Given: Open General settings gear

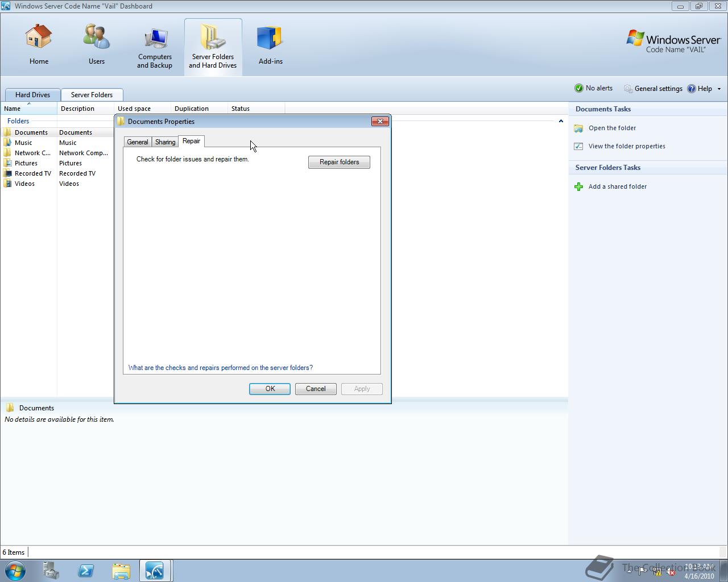Looking at the screenshot, I should [628, 89].
